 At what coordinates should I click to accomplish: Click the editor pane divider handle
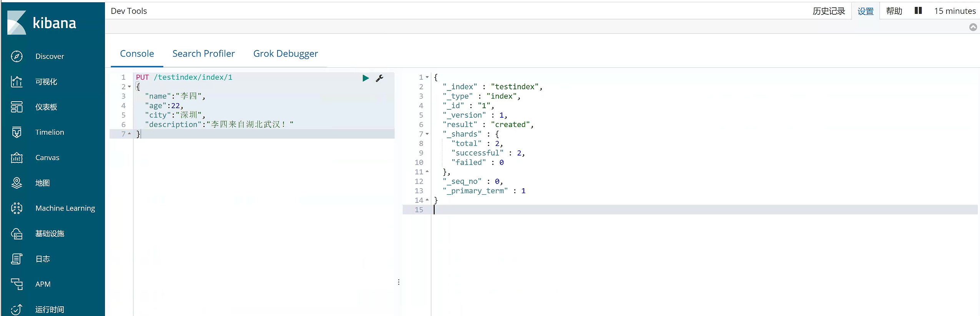click(399, 282)
